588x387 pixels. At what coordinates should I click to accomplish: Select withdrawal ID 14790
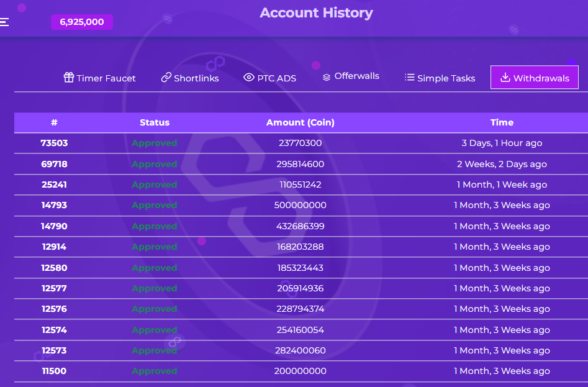(55, 226)
